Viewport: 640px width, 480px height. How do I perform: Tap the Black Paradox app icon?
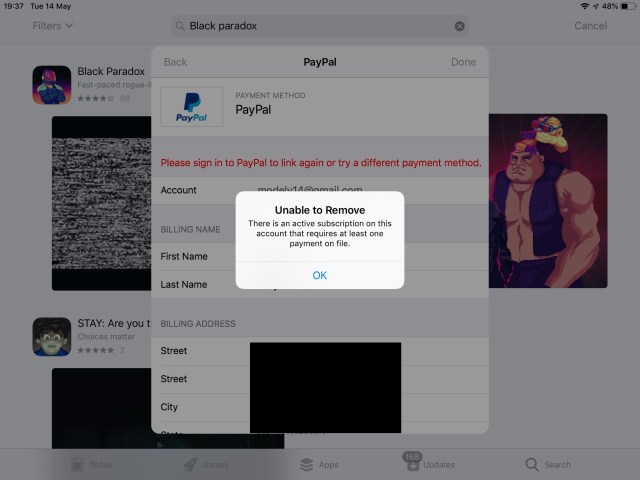click(x=51, y=85)
